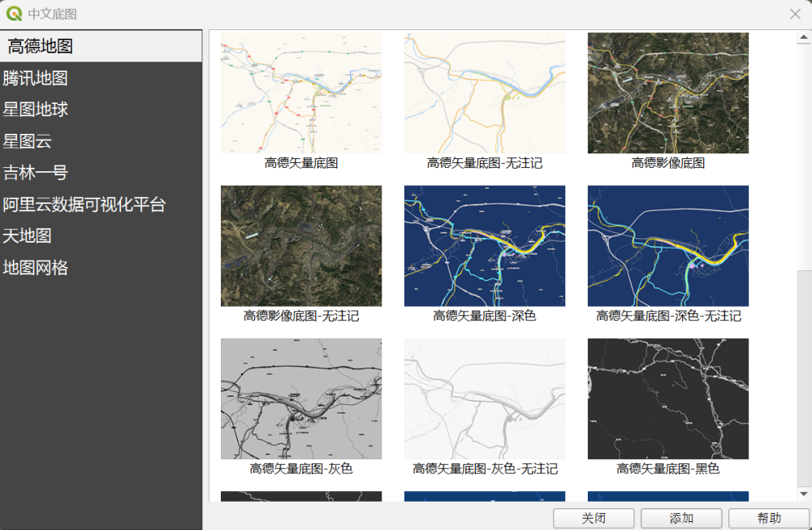Select 高德影像底图-无注记 imagery thumbnail

point(300,246)
